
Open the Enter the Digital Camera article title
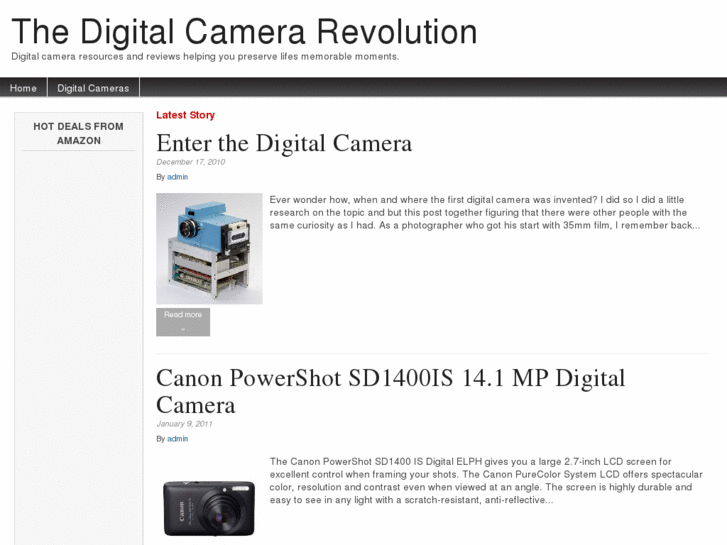(x=284, y=143)
